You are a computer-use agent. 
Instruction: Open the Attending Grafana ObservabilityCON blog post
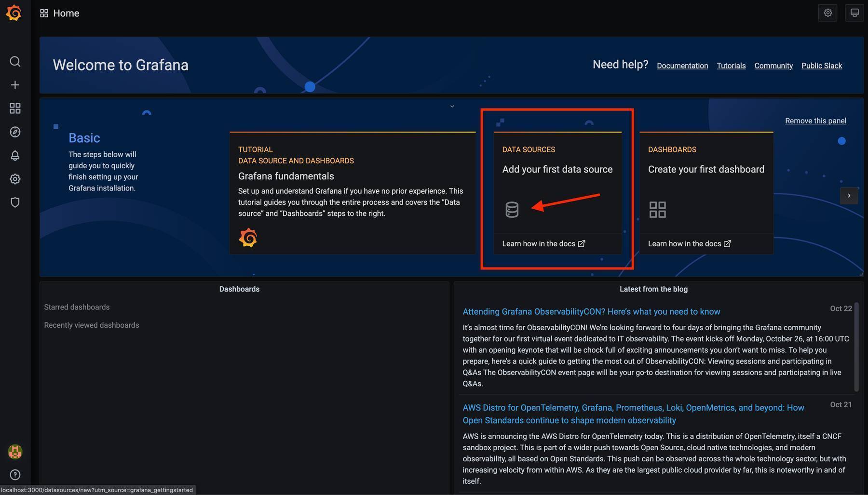[x=591, y=312]
